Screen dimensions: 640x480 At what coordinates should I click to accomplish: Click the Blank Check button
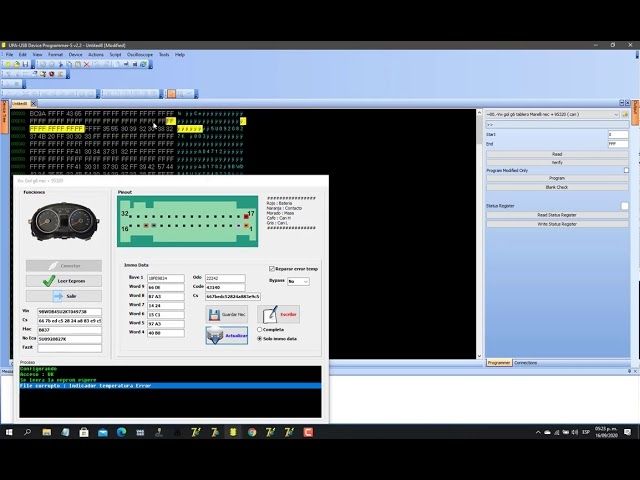click(x=557, y=187)
